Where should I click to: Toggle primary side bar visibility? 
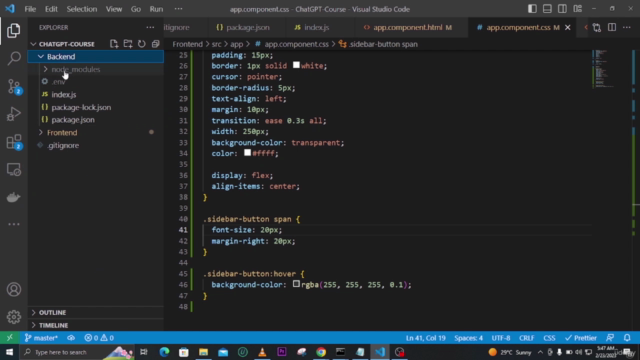(x=532, y=9)
